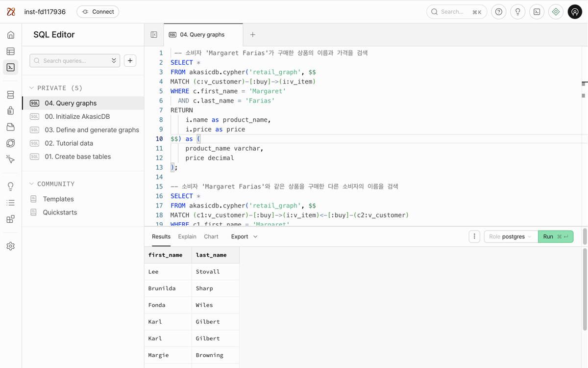Viewport: 588px width, 368px height.
Task: Open the Quickstarts community item
Action: [x=60, y=212]
